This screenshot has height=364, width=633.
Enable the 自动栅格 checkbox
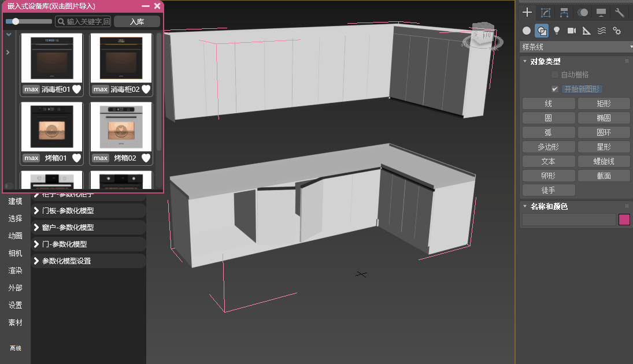555,75
